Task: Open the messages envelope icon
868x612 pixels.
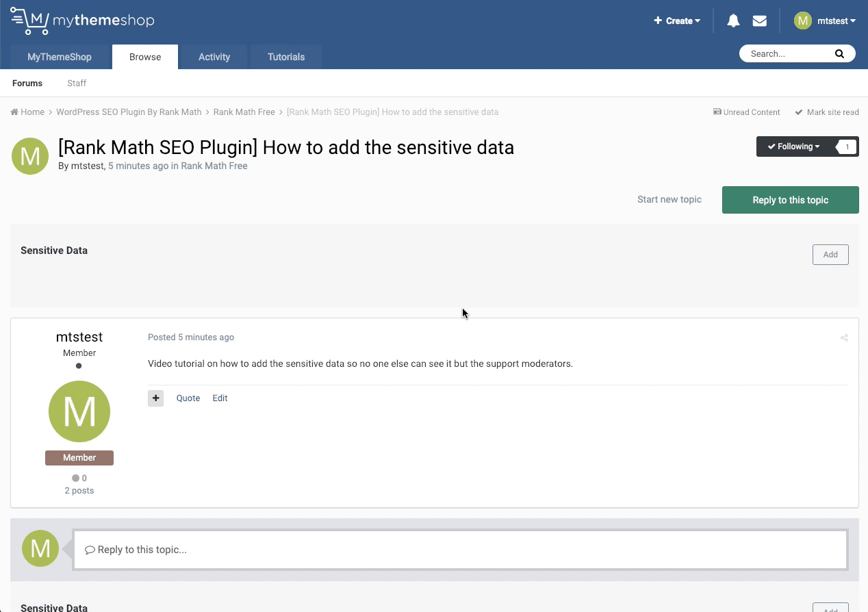Action: coord(759,21)
